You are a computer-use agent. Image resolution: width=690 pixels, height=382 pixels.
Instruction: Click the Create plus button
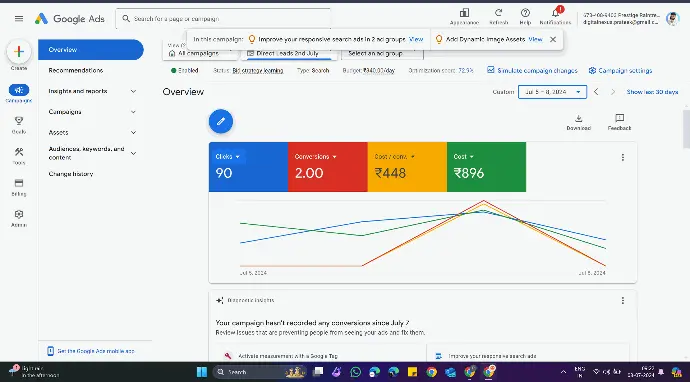[x=19, y=51]
